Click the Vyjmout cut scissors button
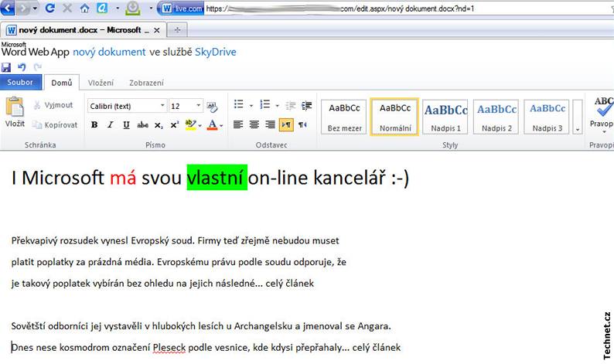The height and width of the screenshot is (364, 614). pyautogui.click(x=53, y=105)
